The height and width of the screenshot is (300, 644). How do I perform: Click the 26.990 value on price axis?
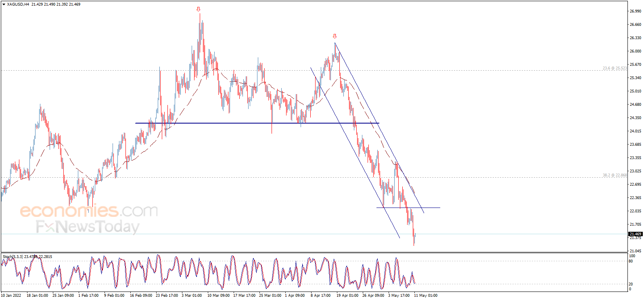tap(635, 11)
